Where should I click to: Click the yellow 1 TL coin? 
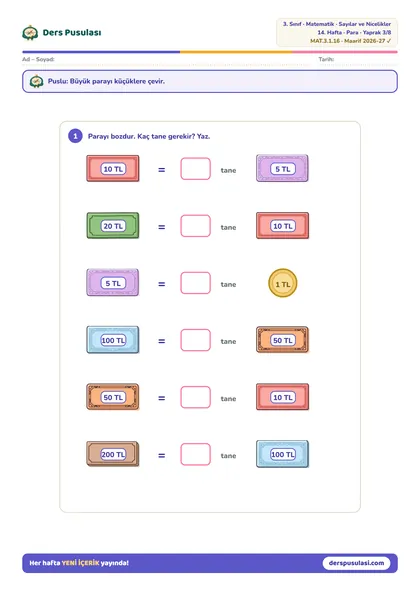[x=283, y=283]
